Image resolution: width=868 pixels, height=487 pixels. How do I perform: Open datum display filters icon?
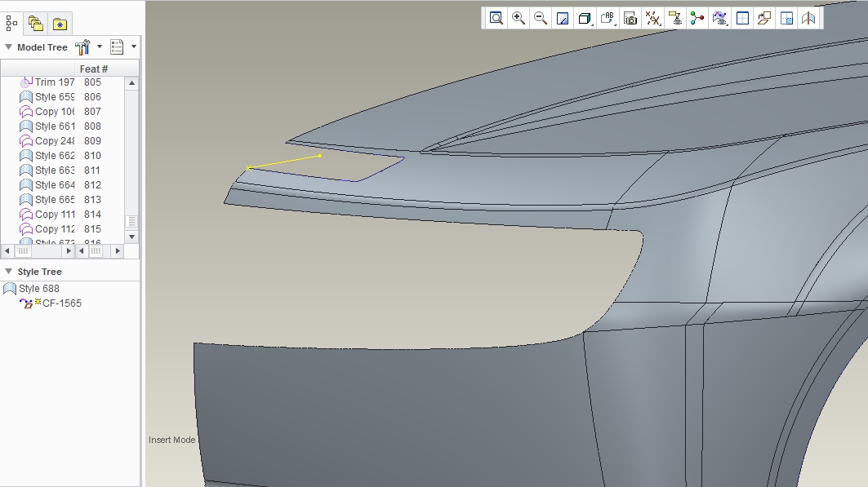coord(652,18)
